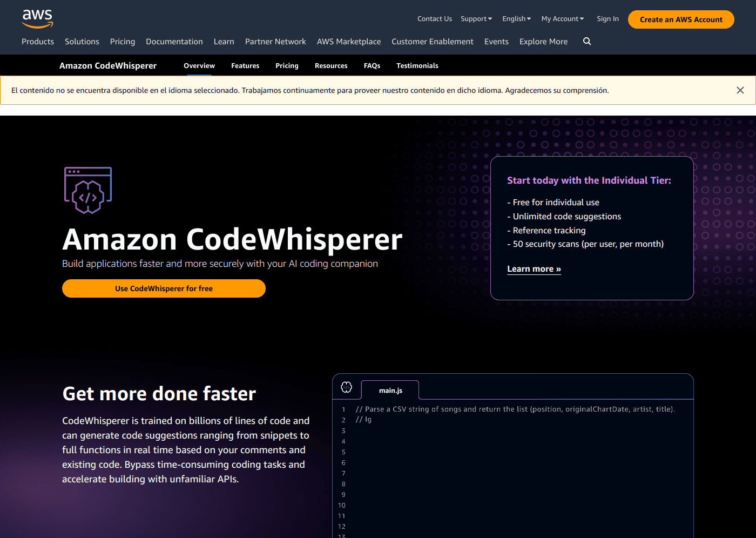
Task: Open the AWS Marketplace menu
Action: [x=349, y=42]
